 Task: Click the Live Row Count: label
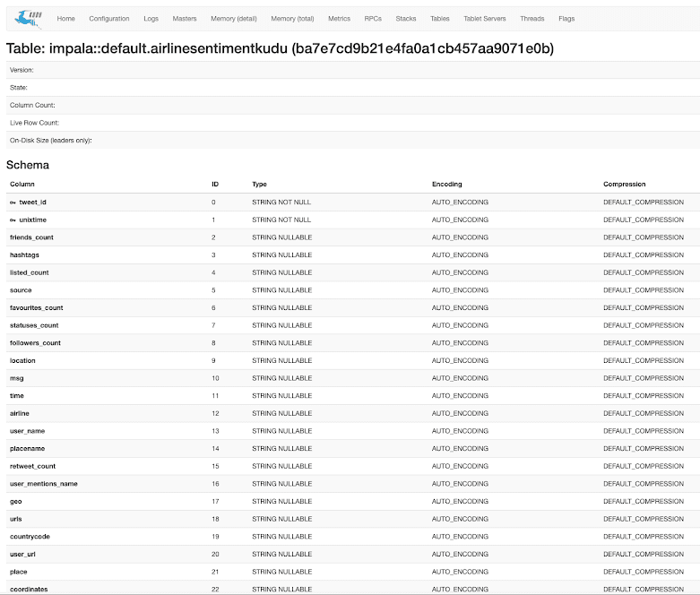click(34, 123)
